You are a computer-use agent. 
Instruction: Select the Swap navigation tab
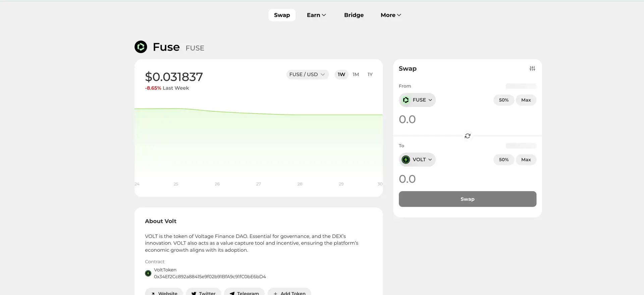[282, 15]
